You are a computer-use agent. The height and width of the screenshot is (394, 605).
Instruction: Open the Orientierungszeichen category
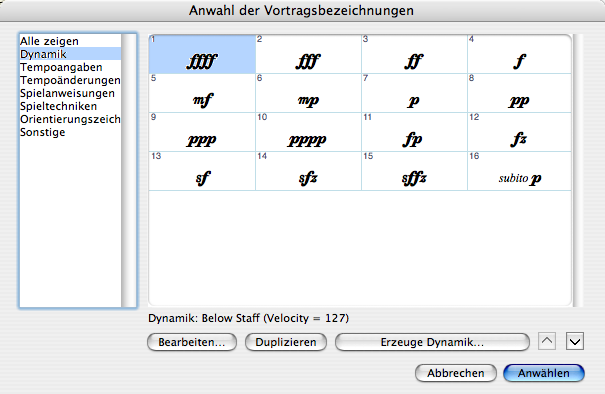(x=70, y=119)
